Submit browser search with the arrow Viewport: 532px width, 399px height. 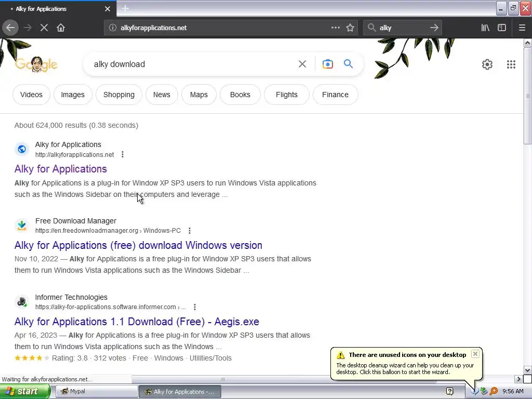(x=434, y=28)
